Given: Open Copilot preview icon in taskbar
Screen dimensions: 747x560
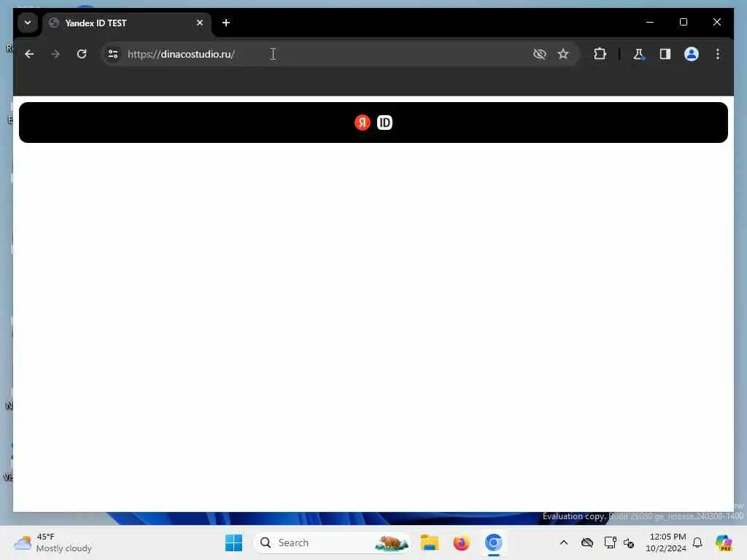Looking at the screenshot, I should (724, 542).
